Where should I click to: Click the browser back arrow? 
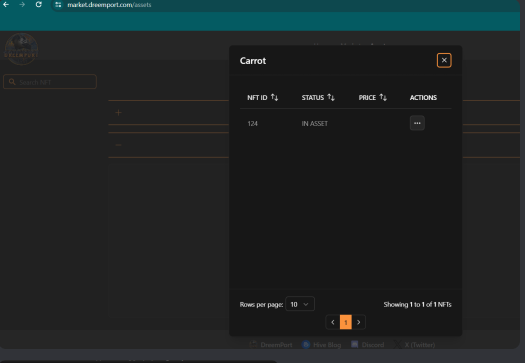click(6, 5)
